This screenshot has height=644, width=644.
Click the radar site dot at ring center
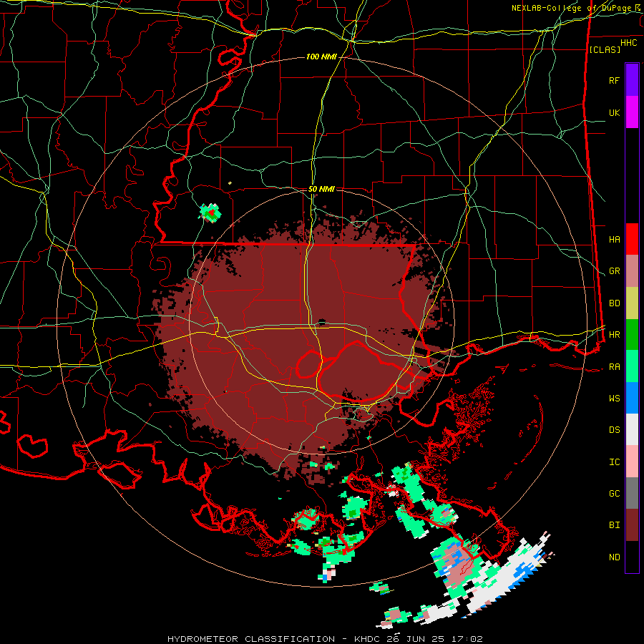[x=322, y=321]
